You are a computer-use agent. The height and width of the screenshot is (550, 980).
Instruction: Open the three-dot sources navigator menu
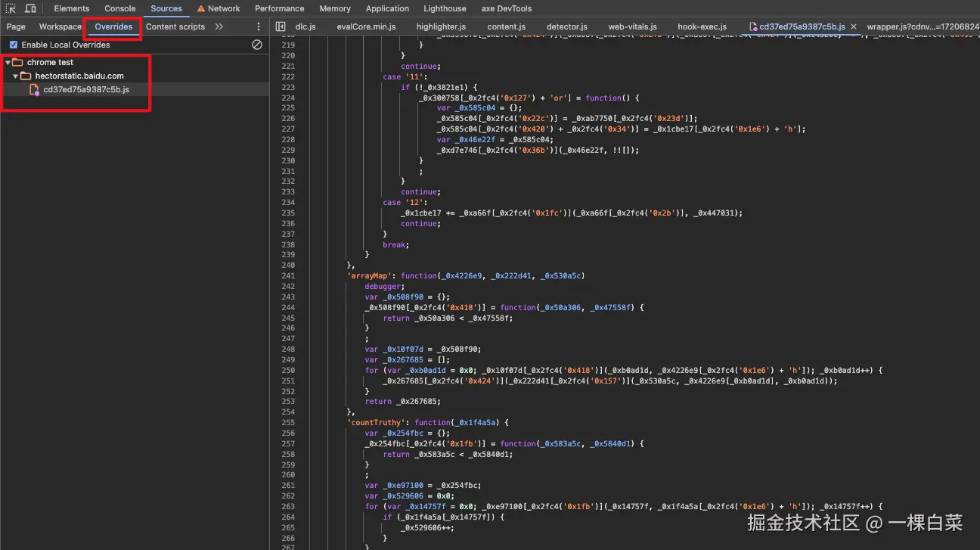(x=259, y=26)
